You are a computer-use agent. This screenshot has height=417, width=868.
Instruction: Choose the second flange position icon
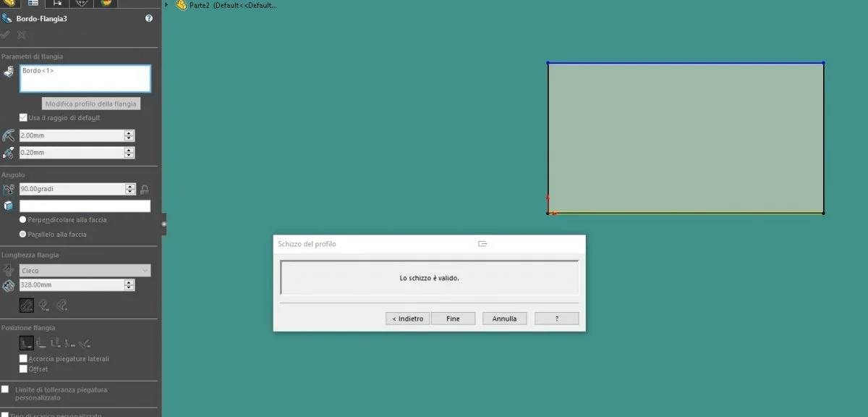click(x=41, y=343)
